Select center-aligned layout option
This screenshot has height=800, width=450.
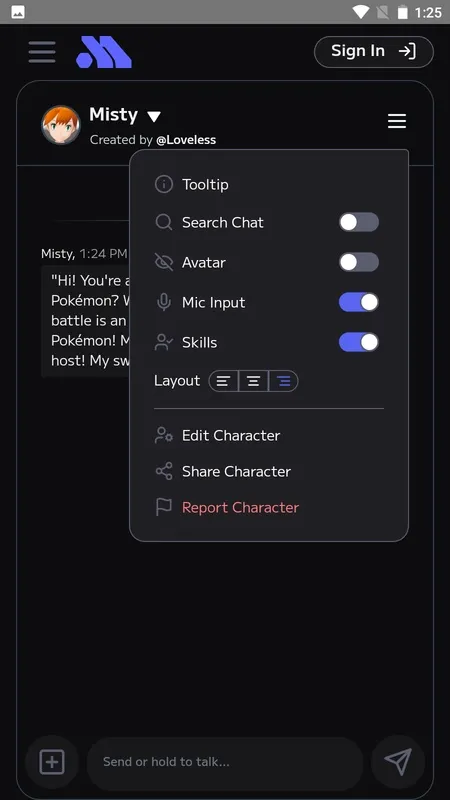tap(254, 381)
